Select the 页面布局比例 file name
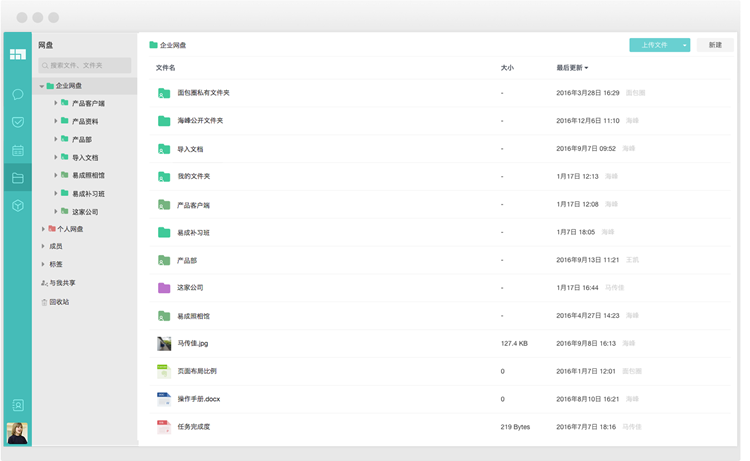Screen dimensions: 750x461 coord(197,371)
